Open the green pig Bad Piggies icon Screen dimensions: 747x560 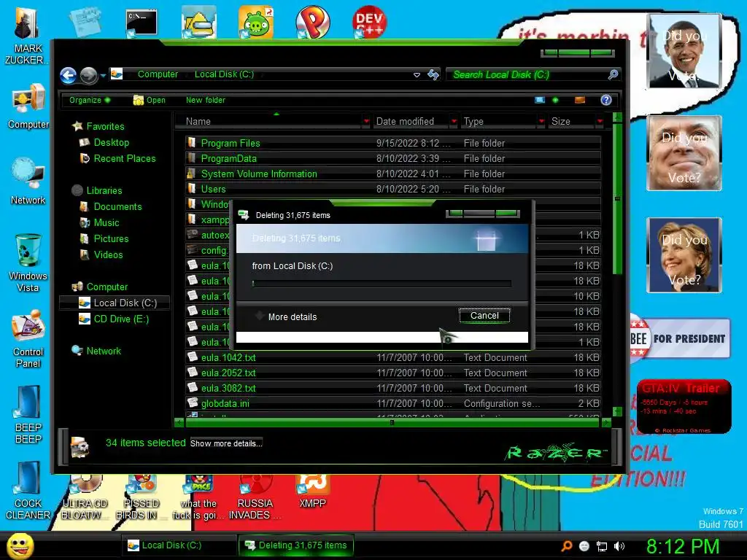pyautogui.click(x=256, y=22)
